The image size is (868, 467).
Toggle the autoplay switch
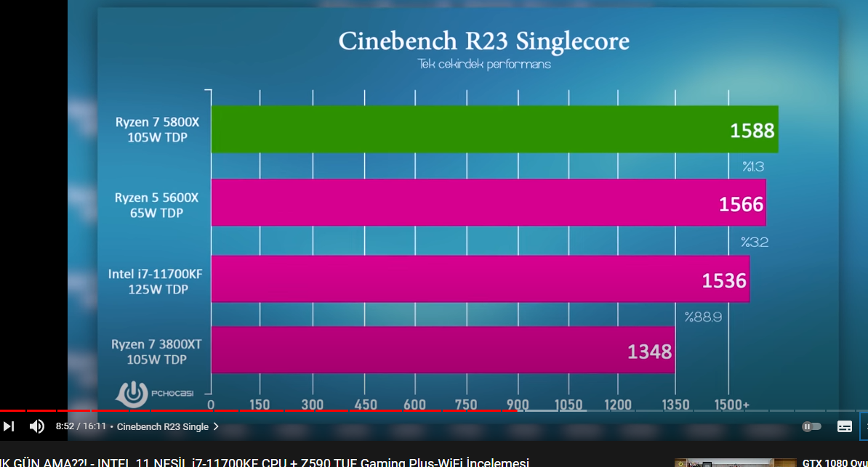[x=811, y=426]
